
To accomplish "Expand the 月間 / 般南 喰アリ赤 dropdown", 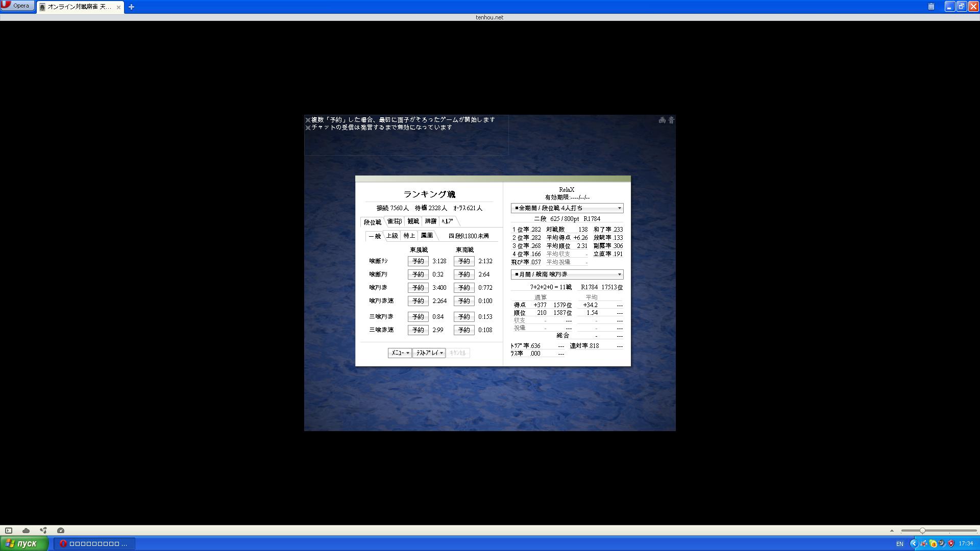I will (x=567, y=274).
